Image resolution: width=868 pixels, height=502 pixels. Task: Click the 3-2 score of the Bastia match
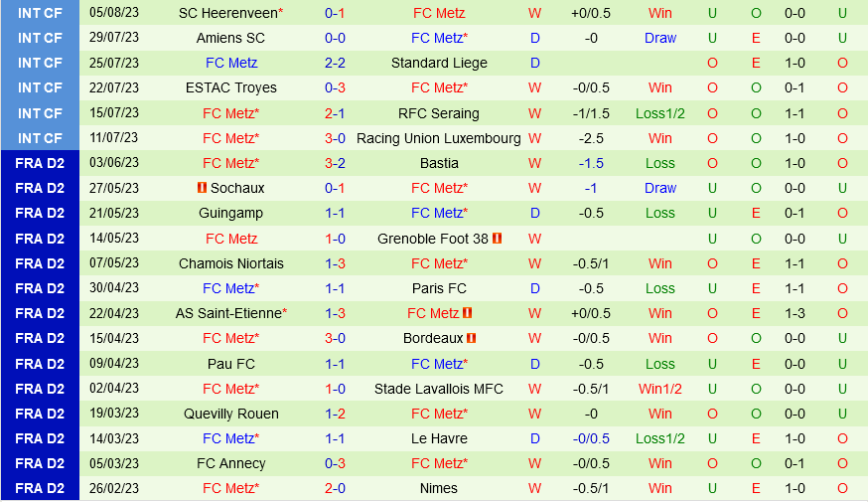335,163
